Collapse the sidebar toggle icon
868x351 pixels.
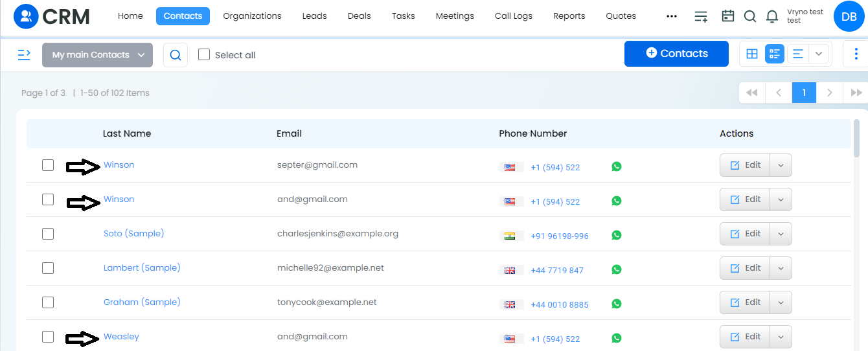pos(24,54)
